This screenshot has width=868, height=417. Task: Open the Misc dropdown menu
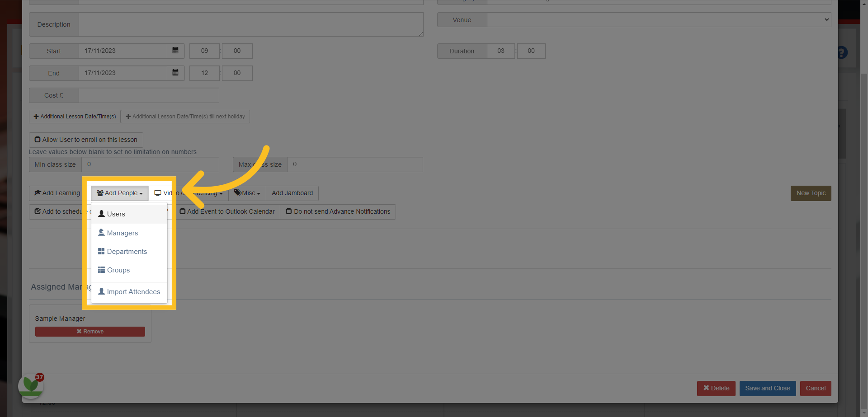click(x=247, y=193)
